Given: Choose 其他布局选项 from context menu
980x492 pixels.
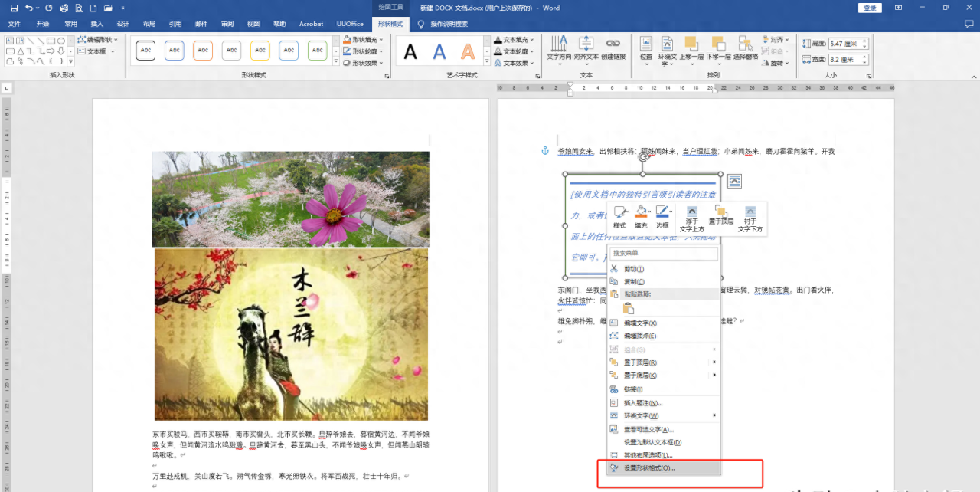Looking at the screenshot, I should (x=664, y=455).
